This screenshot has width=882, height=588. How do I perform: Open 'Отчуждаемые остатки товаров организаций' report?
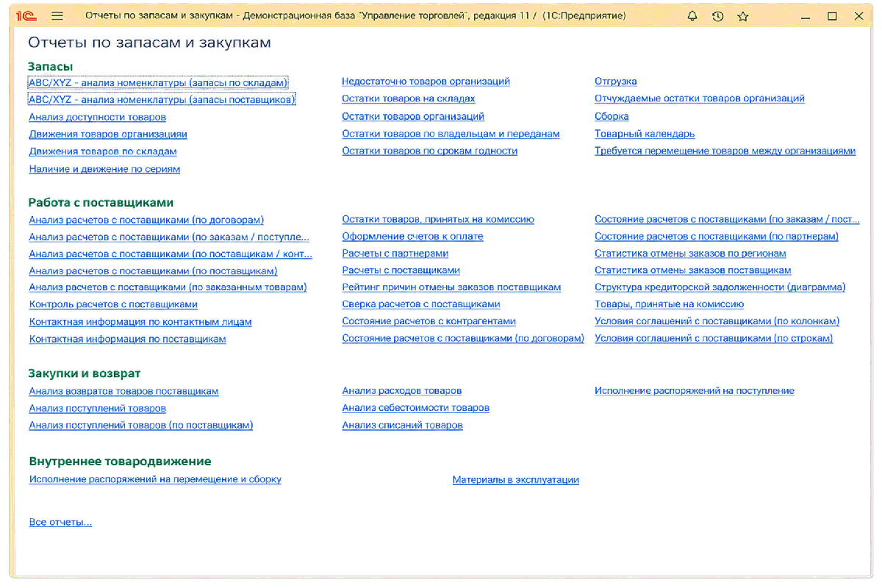tap(700, 98)
